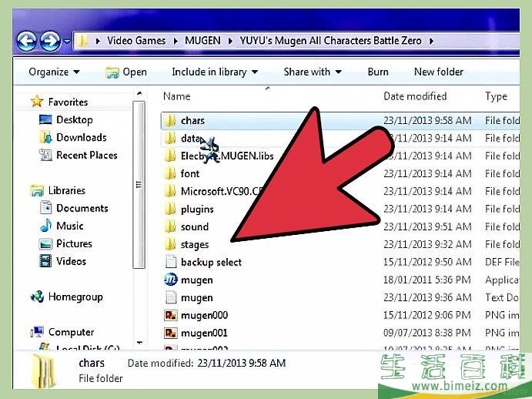Click the Downloads folder icon

click(x=45, y=137)
